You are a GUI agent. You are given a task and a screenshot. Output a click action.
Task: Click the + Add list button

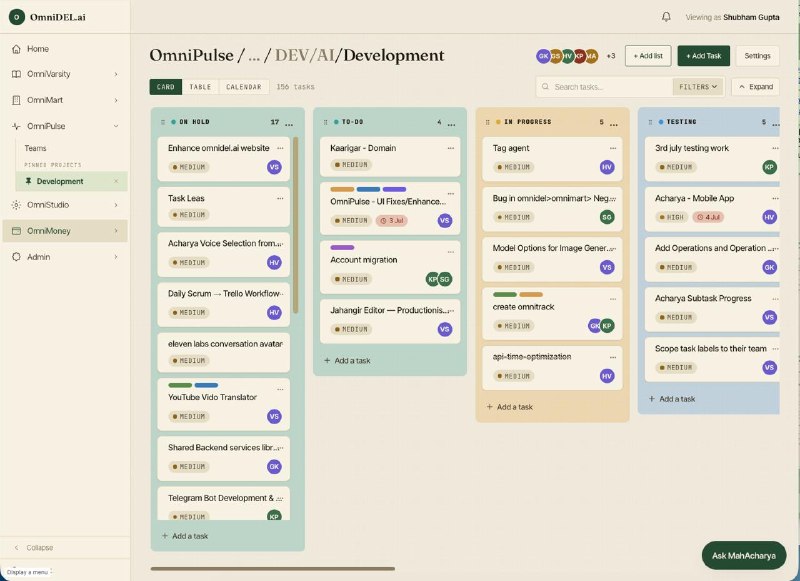click(647, 56)
